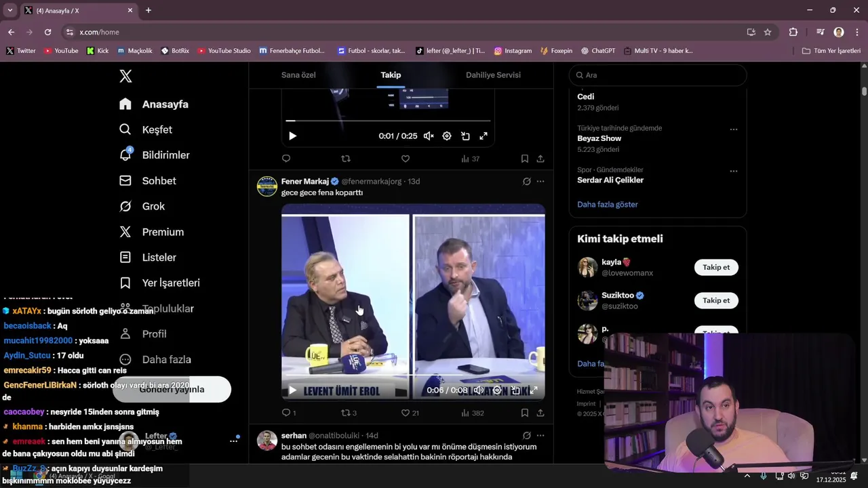Viewport: 868px width, 488px height.
Task: Open Suziktoo profile avatar
Action: (587, 300)
